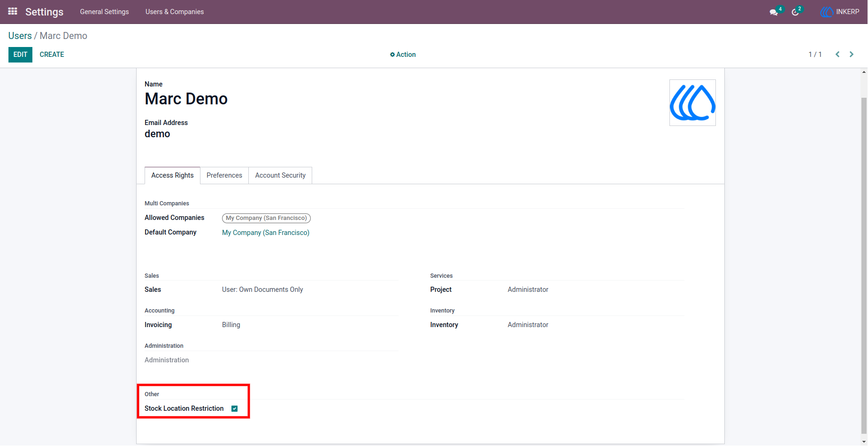
Task: Click the 'demo' email value
Action: pyautogui.click(x=157, y=134)
